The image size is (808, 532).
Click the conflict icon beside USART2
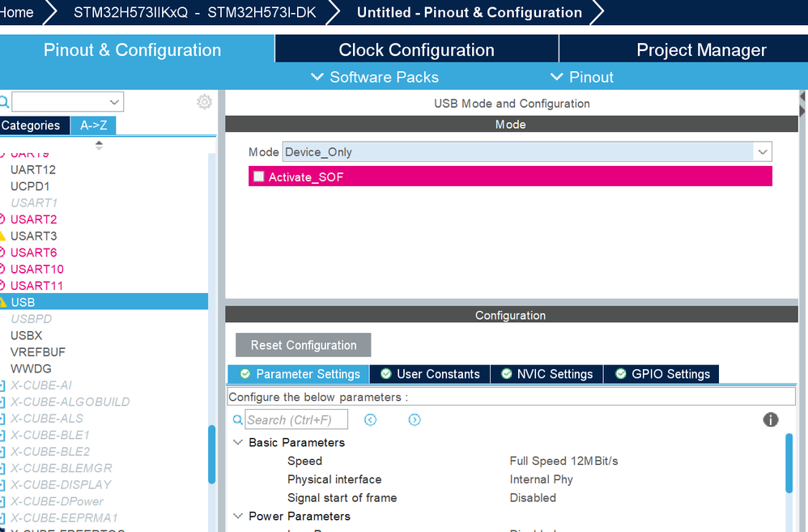click(x=2, y=219)
